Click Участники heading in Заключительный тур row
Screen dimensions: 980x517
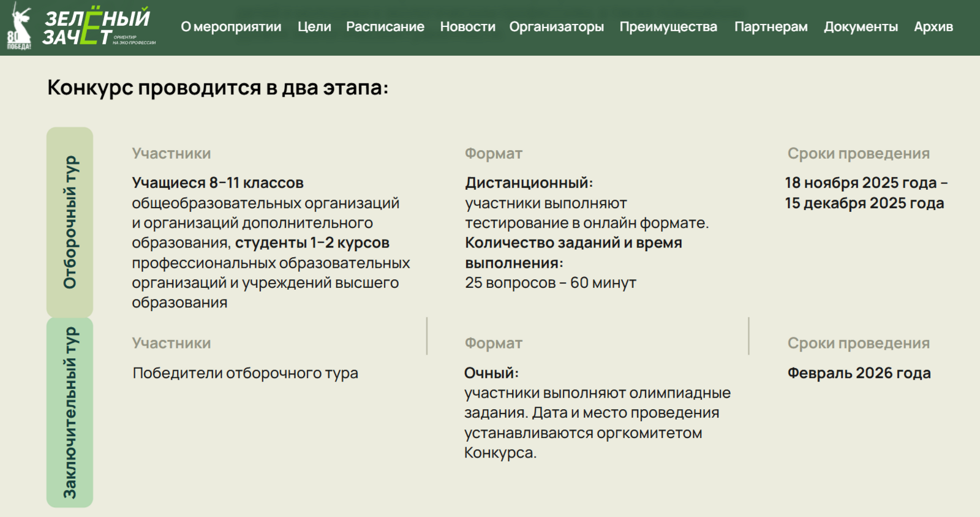171,344
